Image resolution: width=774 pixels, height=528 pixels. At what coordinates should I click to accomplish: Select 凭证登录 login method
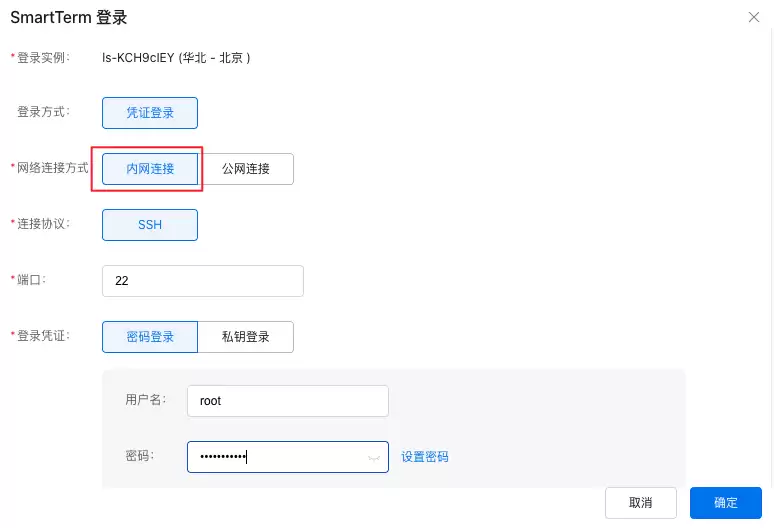pos(150,113)
